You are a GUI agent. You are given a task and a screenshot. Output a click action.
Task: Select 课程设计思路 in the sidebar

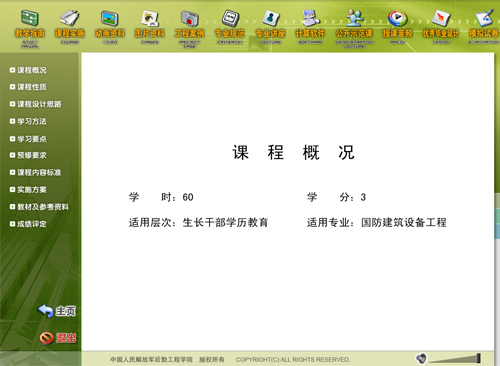pyautogui.click(x=36, y=104)
